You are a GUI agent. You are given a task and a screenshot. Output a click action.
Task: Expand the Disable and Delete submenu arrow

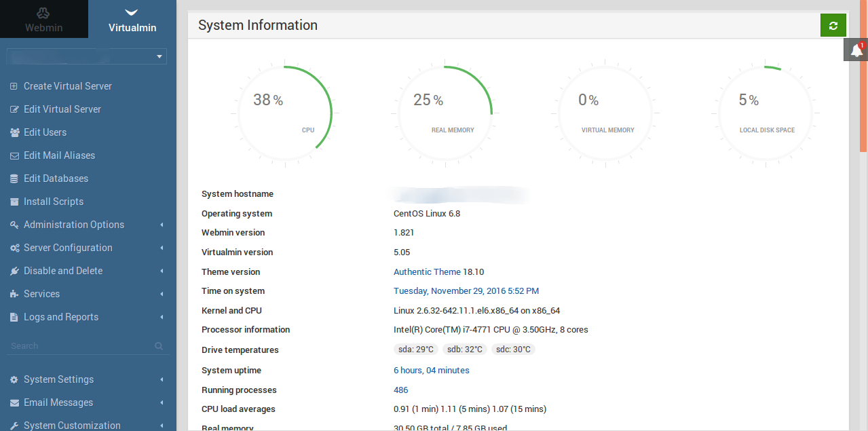pos(162,271)
